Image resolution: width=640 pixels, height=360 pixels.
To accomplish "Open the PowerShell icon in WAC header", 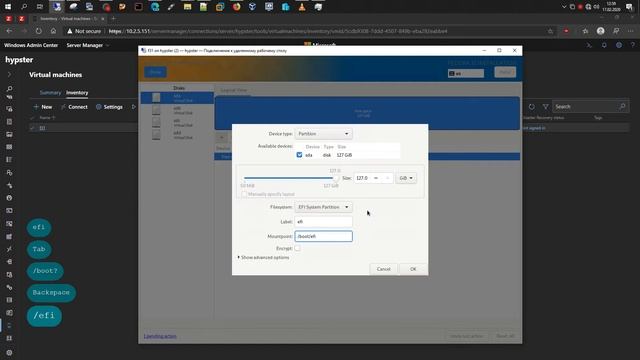I will [x=589, y=45].
